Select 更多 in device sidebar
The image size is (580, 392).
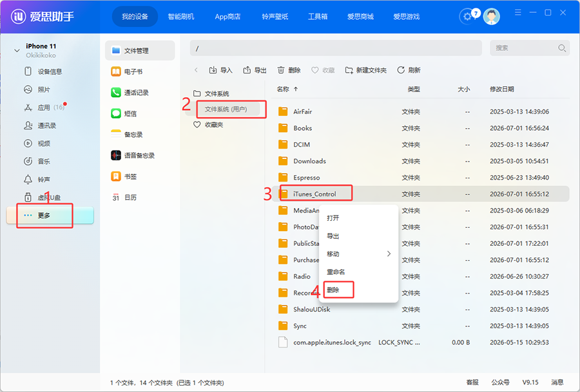pos(50,216)
